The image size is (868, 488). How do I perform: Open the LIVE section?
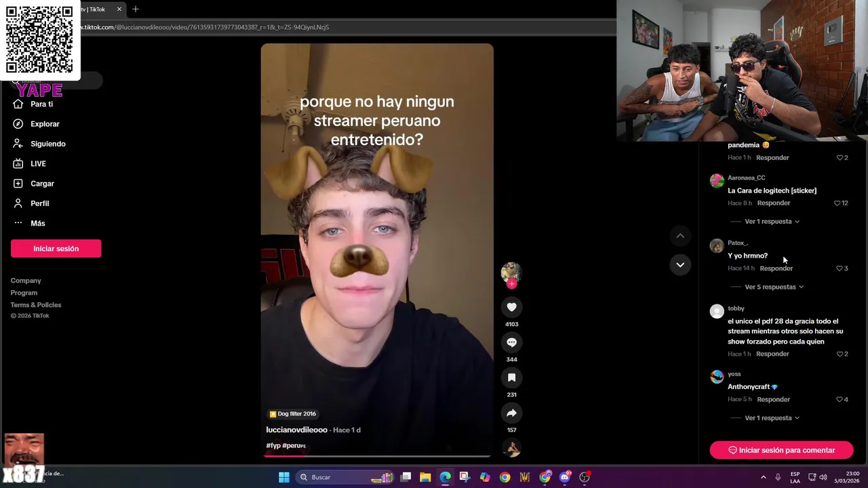[29, 163]
